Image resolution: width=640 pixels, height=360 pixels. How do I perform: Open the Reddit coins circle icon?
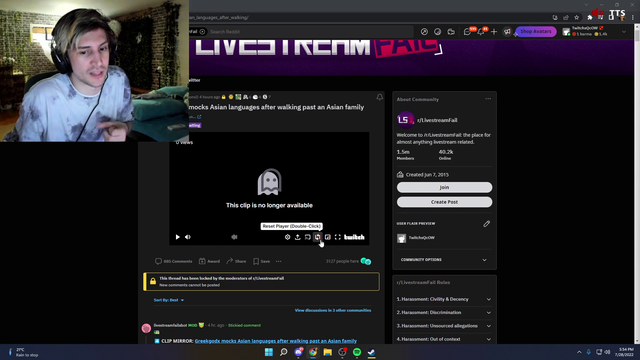pyautogui.click(x=438, y=31)
